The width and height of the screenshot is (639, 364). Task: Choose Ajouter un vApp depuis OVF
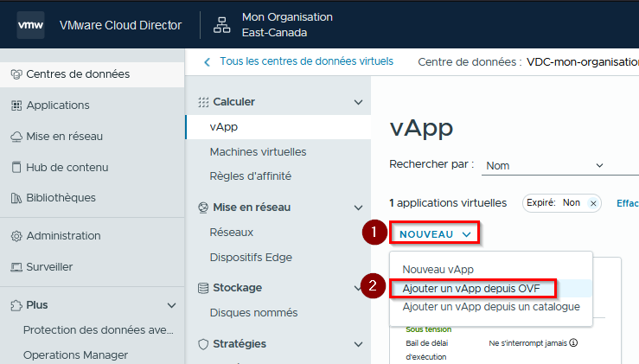[471, 289]
